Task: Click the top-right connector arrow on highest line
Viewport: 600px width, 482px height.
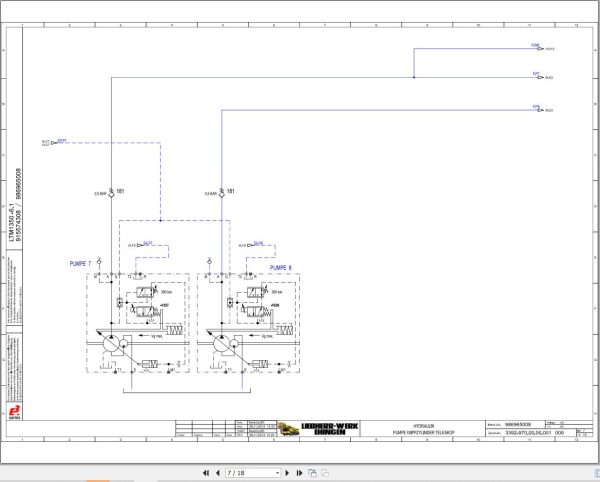Action: [x=540, y=49]
